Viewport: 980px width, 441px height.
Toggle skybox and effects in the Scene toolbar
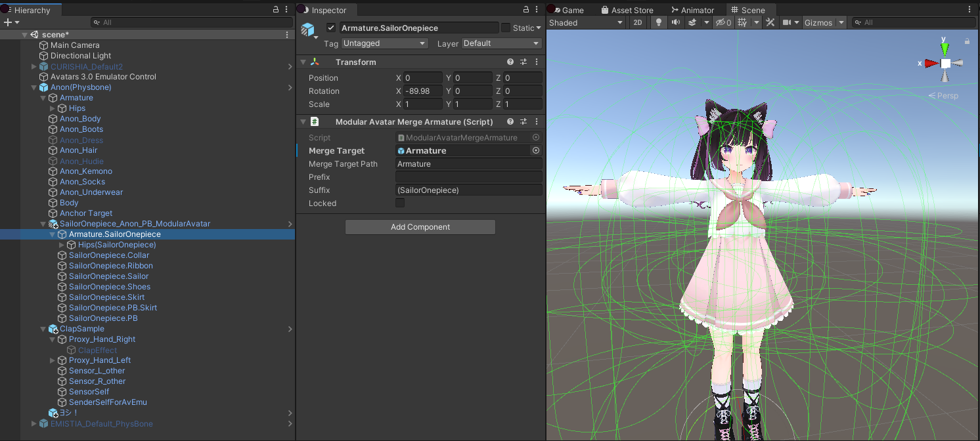(692, 22)
